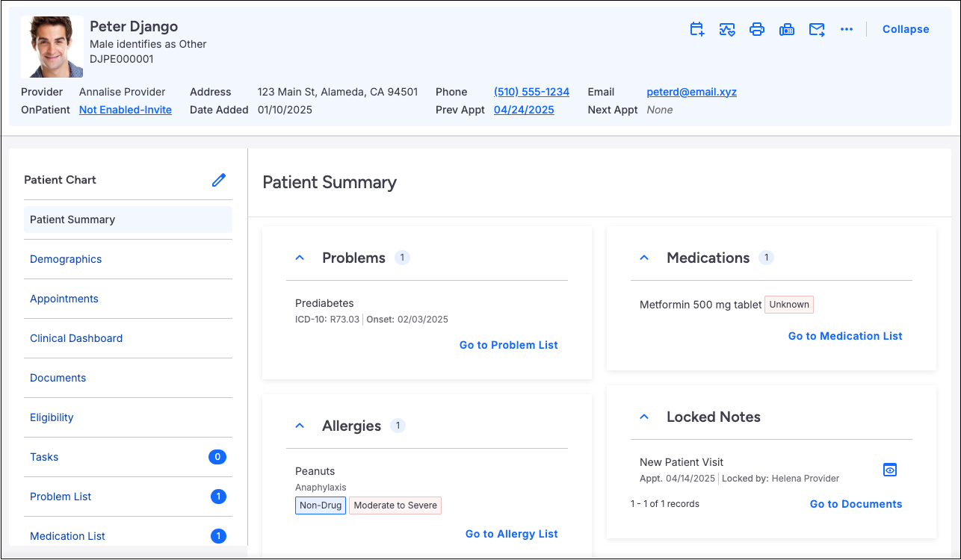The image size is (961, 560).
Task: Send message using the envelope arrow icon
Action: [817, 29]
